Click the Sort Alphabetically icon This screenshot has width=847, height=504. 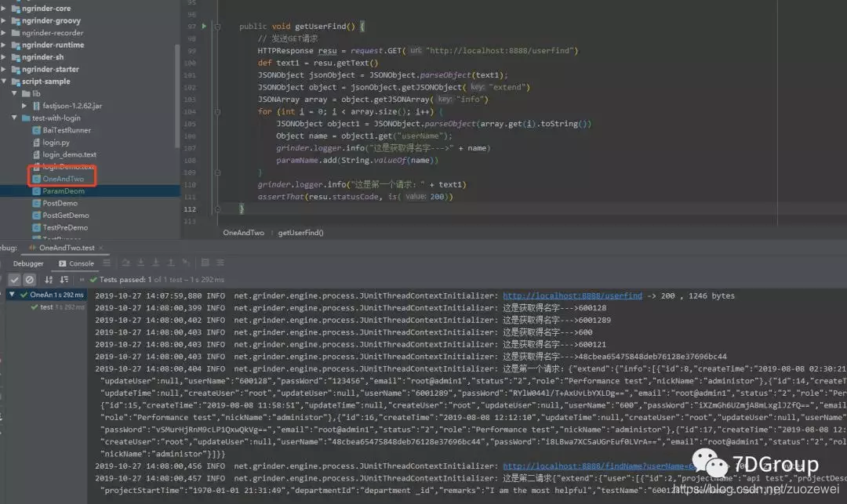click(x=49, y=280)
